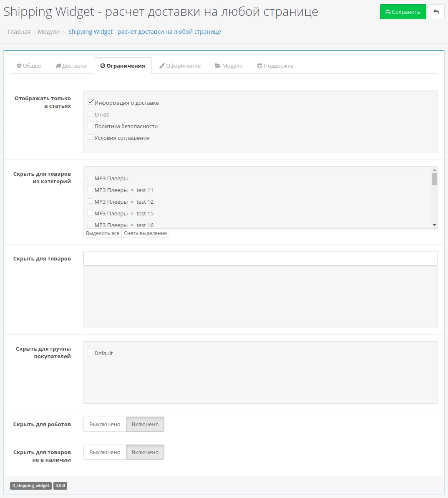
Task: Click the Скрыть для группы покупателей label
Action: point(43,353)
